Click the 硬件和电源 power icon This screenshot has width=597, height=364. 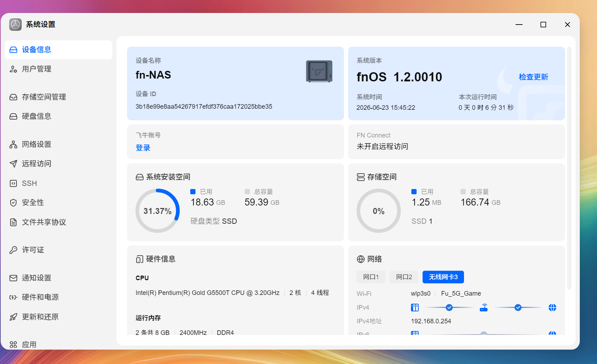click(x=13, y=297)
